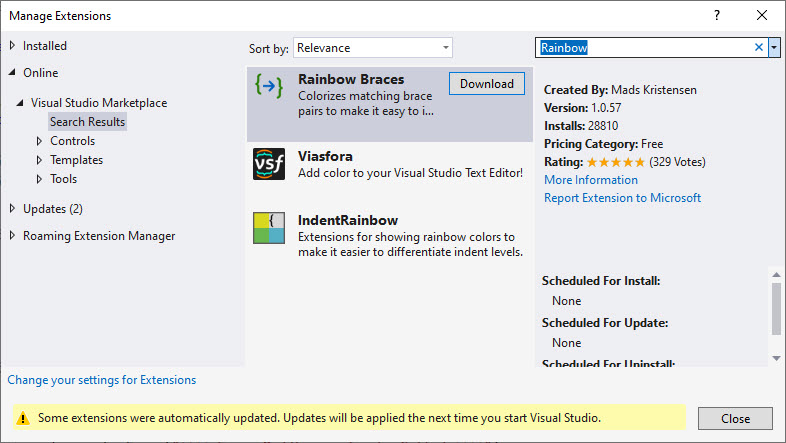Collapse the Visual Studio Marketplace node

click(20, 103)
